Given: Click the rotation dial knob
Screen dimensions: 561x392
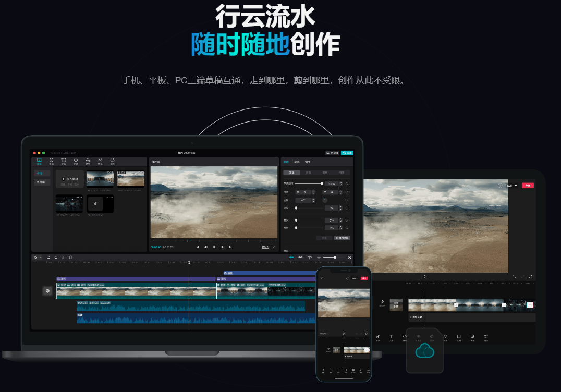Looking at the screenshot, I should click(x=325, y=200).
